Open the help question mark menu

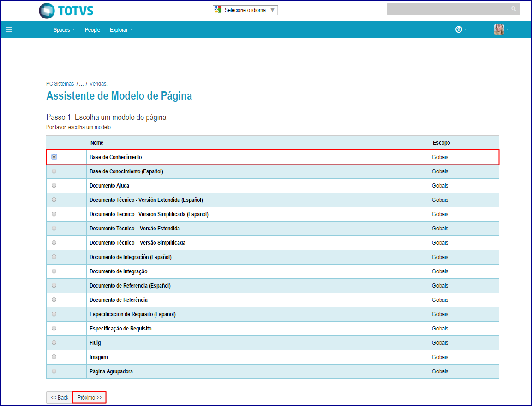coord(461,29)
